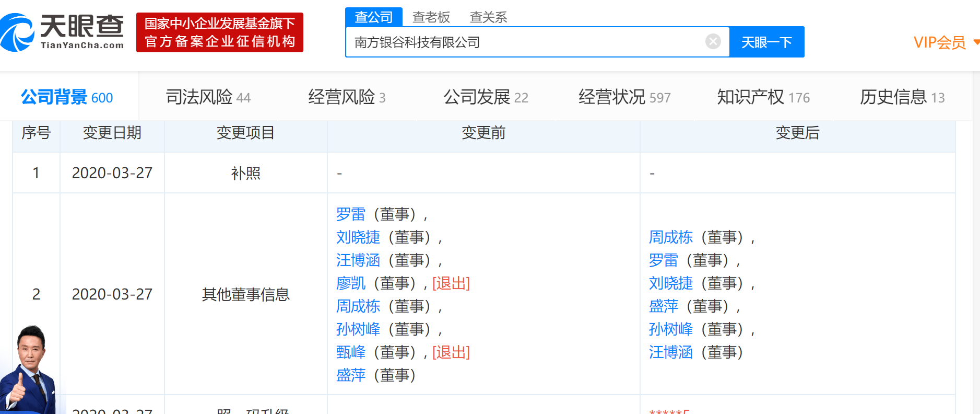Click the [退出] tag next to 甄峰
Screen dimensions: 980x414
point(451,352)
